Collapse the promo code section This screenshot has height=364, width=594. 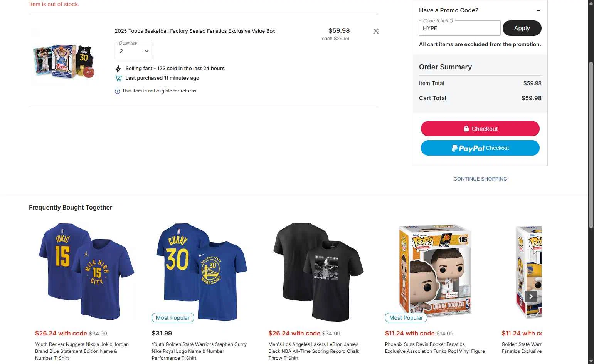coord(538,10)
